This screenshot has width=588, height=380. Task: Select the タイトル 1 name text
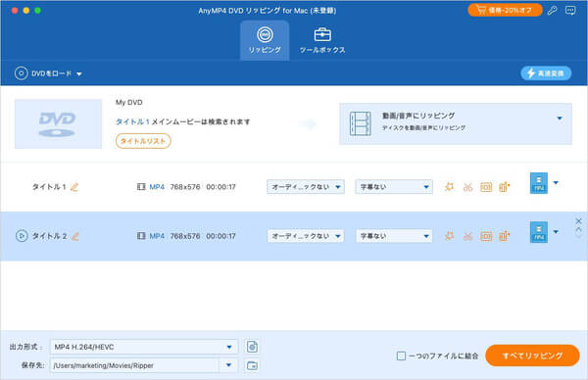(x=49, y=187)
